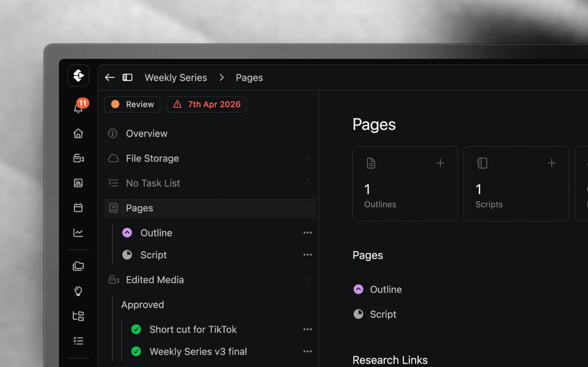
Task: Click the orange Review status dot
Action: [115, 104]
